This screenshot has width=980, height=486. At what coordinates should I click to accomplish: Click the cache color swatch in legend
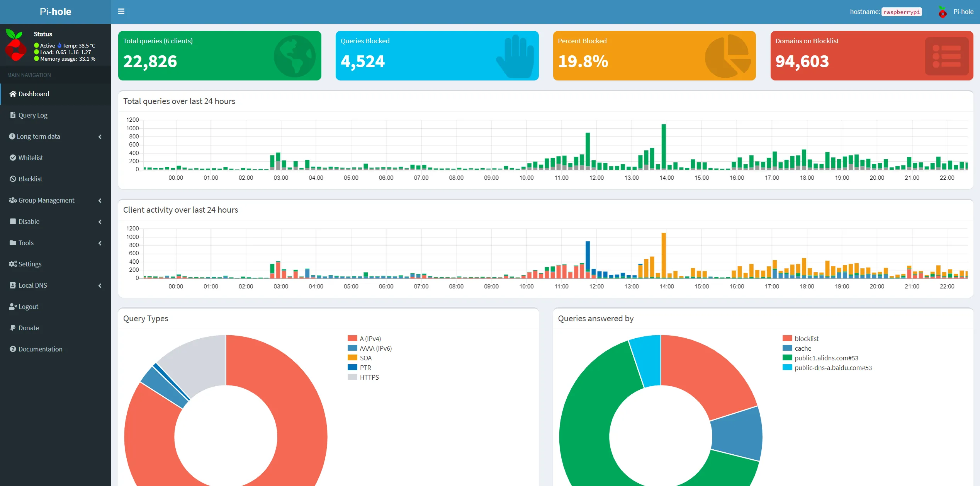tap(787, 348)
